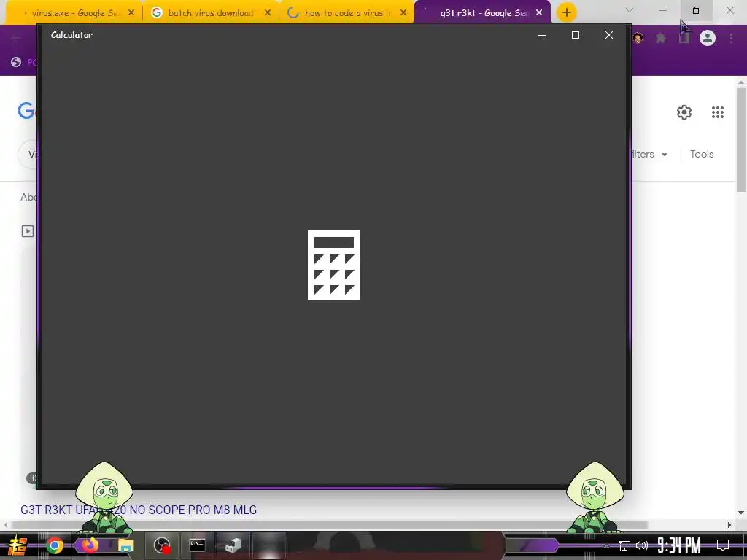The height and width of the screenshot is (560, 747).
Task: Click the scroll right arrow on horizontal scrollbar
Action: coord(729,525)
